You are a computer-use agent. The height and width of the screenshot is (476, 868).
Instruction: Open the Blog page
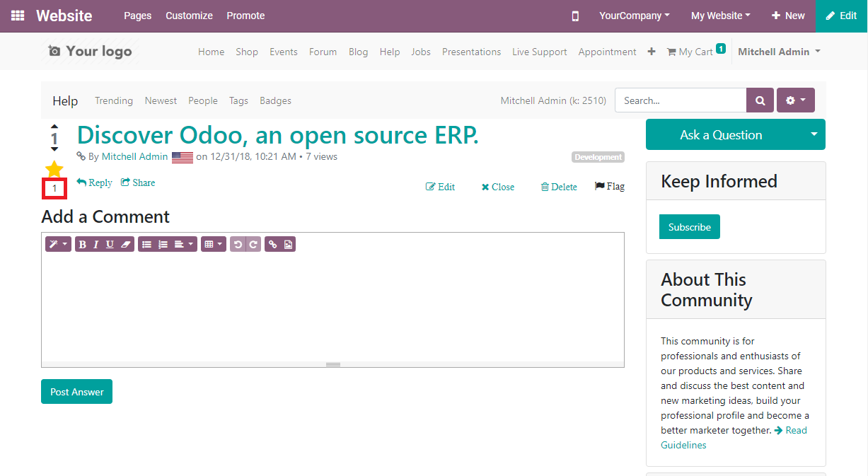tap(358, 52)
